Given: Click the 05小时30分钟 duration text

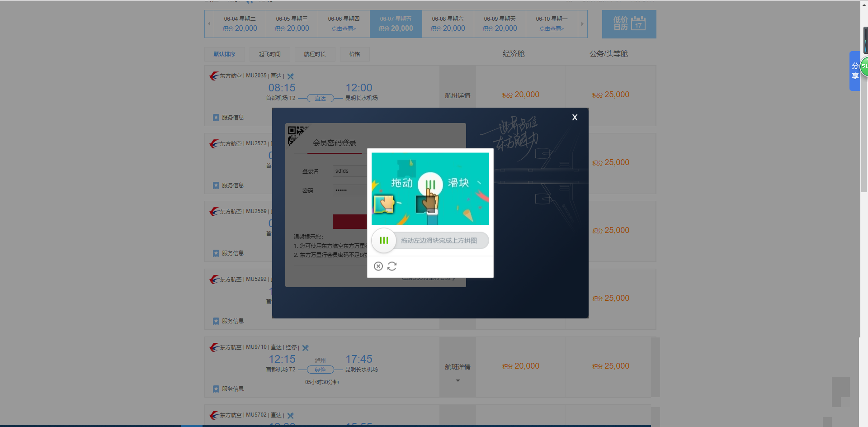Looking at the screenshot, I should coord(322,382).
